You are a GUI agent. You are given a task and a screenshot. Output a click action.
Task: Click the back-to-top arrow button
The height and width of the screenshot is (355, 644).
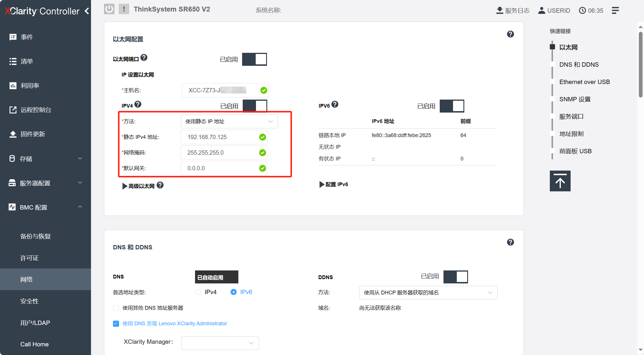point(560,181)
